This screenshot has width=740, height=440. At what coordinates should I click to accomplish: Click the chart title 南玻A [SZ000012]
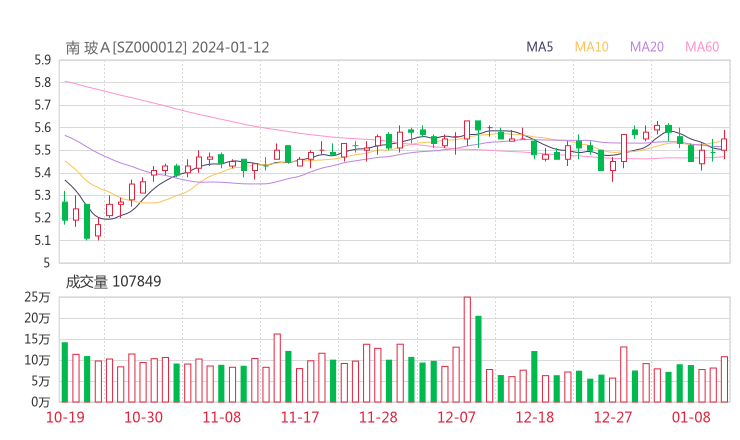coord(126,48)
